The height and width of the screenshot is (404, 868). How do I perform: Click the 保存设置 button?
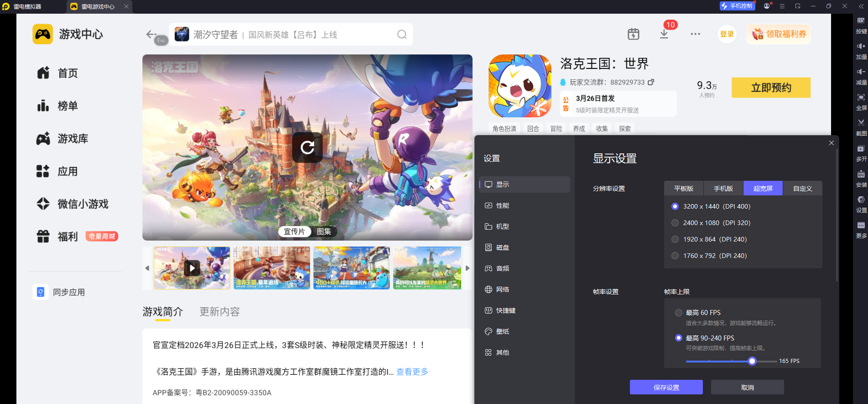666,387
